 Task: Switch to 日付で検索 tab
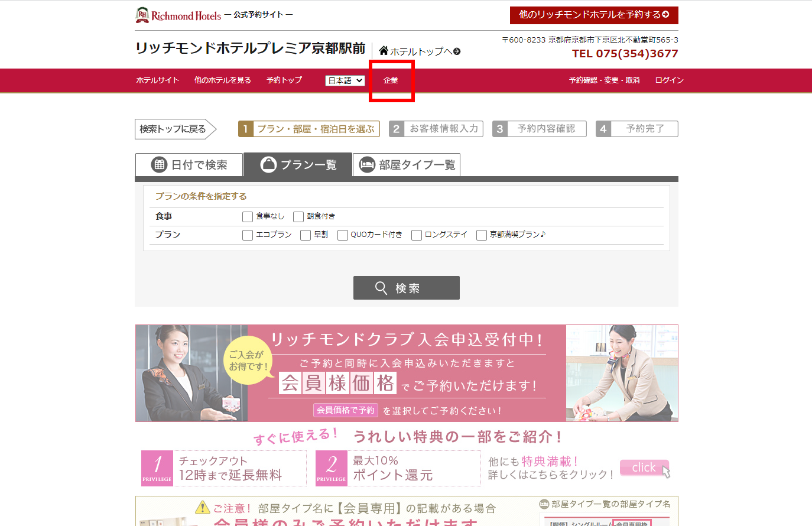[x=189, y=165]
